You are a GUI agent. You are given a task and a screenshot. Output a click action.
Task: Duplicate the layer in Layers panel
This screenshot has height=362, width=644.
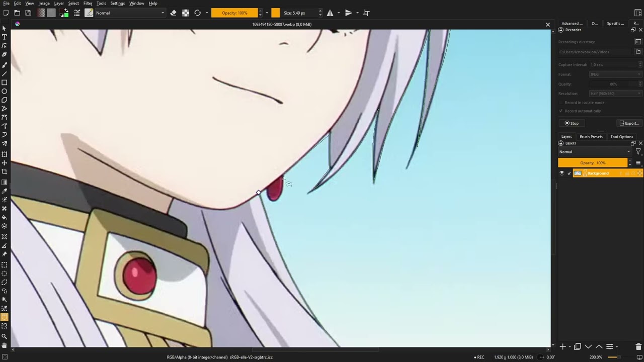pos(578,346)
